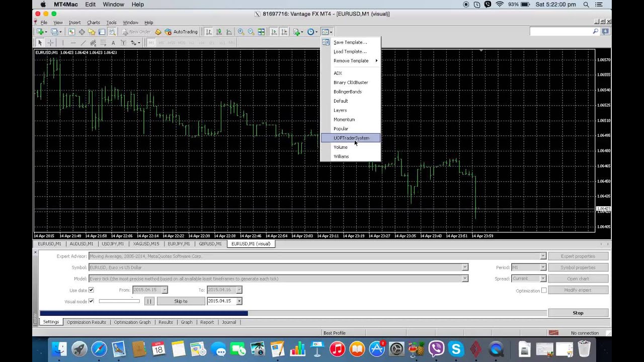The height and width of the screenshot is (362, 644).
Task: Switch to line chart icon
Action: point(229,32)
